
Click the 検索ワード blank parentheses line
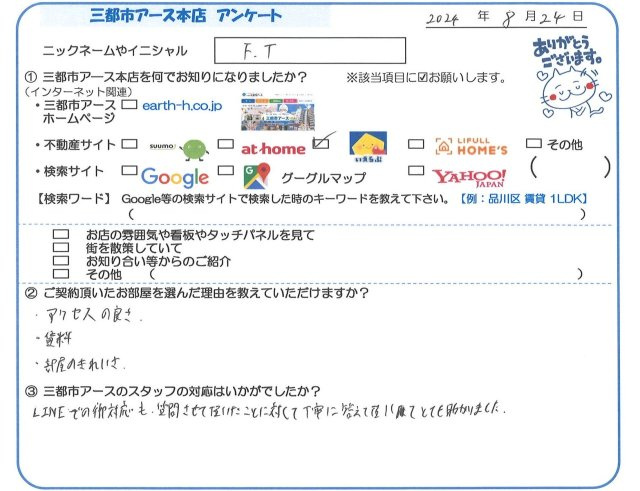tap(357, 214)
